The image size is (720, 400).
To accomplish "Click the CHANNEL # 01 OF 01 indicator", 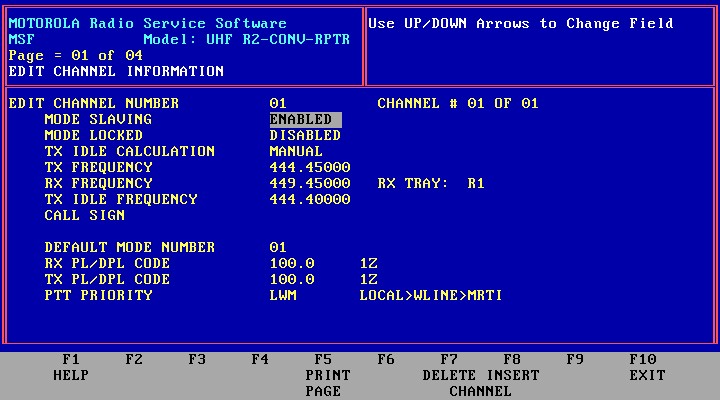I will coord(458,103).
